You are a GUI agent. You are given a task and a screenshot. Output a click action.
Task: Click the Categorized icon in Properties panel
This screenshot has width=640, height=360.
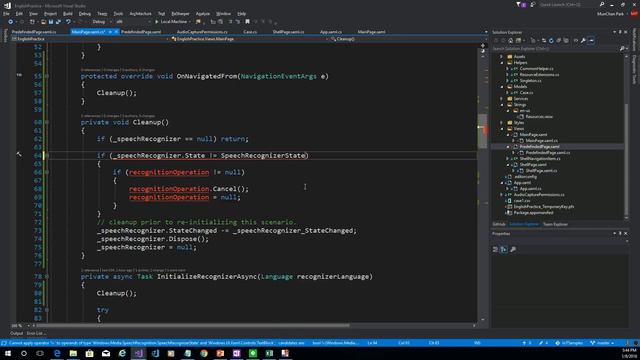[x=495, y=249]
